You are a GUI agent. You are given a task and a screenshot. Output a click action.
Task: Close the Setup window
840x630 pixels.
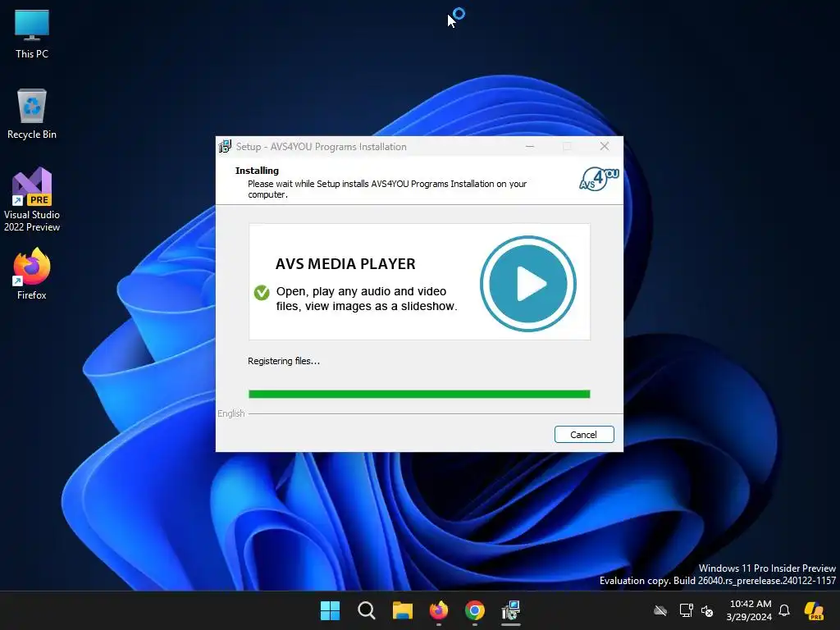(x=605, y=146)
